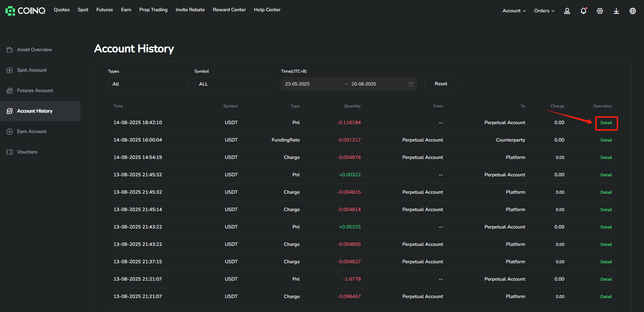This screenshot has height=312, width=644.
Task: Select the start date field 23-05-2025
Action: point(297,84)
